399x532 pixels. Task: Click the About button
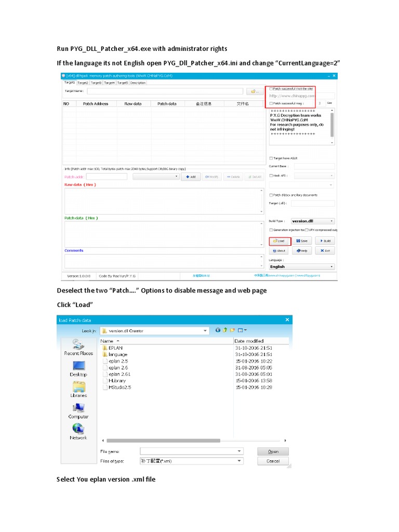pos(279,251)
